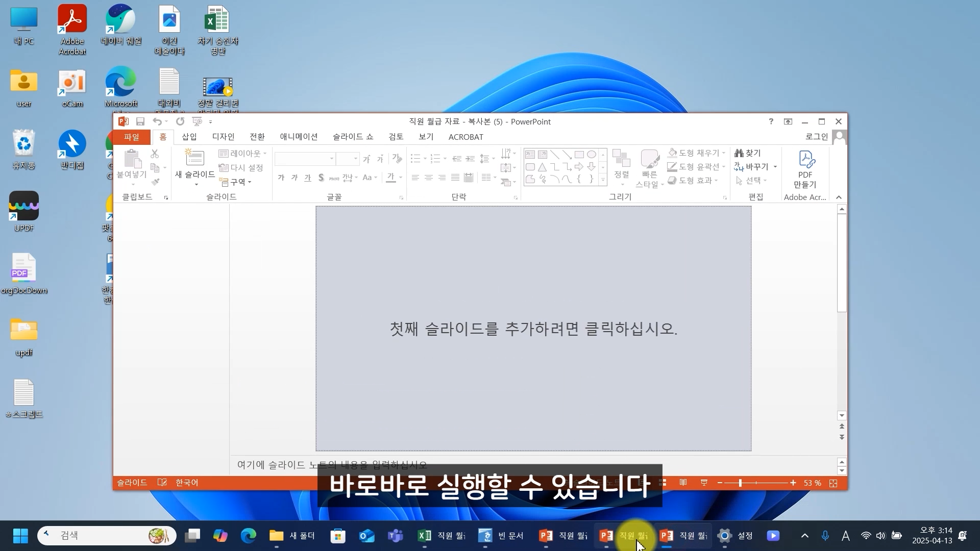Screen dimensions: 980x551
Task: Click to add the first slide placeholder
Action: pyautogui.click(x=533, y=329)
